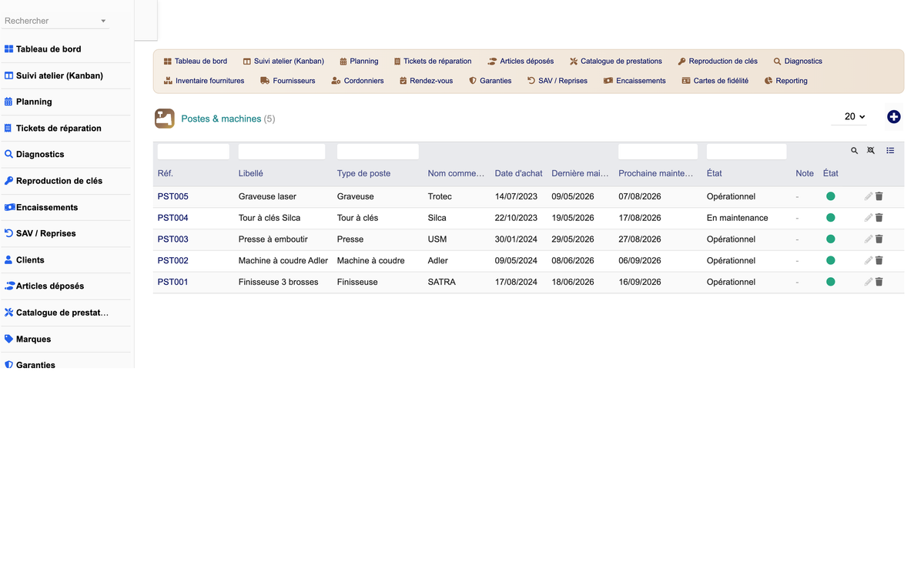The image size is (924, 572).
Task: Sort by Libellé column header
Action: pyautogui.click(x=251, y=173)
